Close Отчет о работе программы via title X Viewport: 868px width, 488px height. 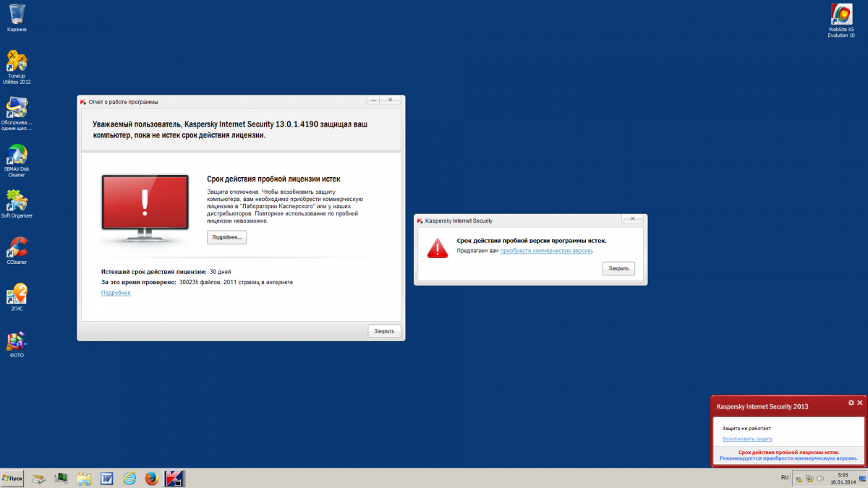pos(391,100)
